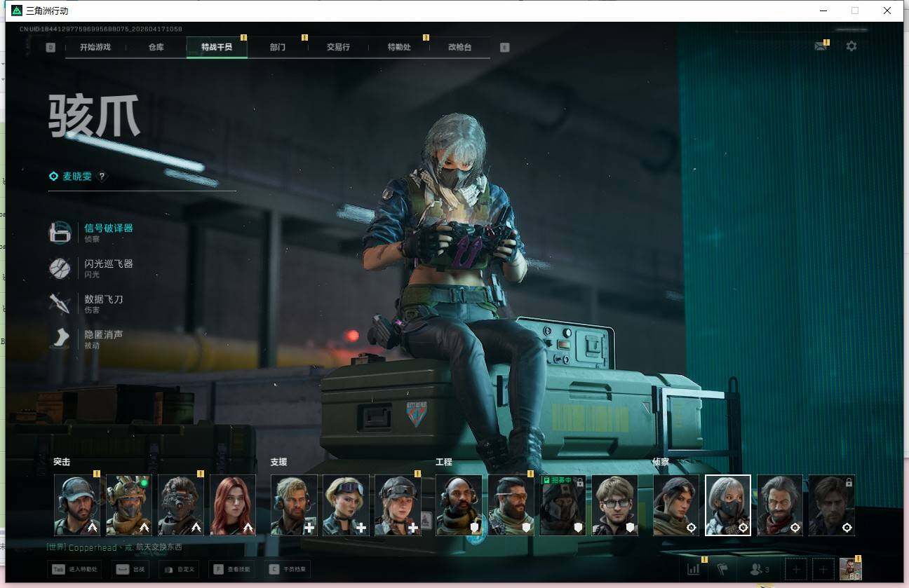Click the player avatar in bottom-right corner

click(x=851, y=569)
